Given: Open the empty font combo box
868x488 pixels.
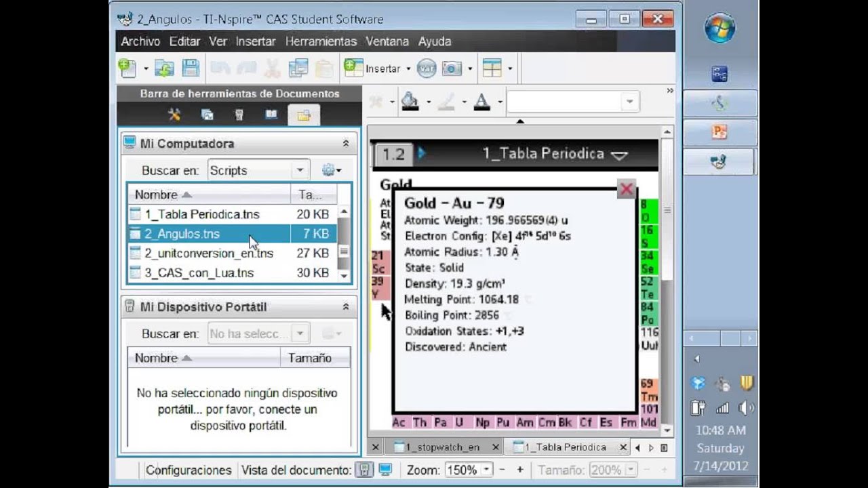Looking at the screenshot, I should tap(573, 102).
